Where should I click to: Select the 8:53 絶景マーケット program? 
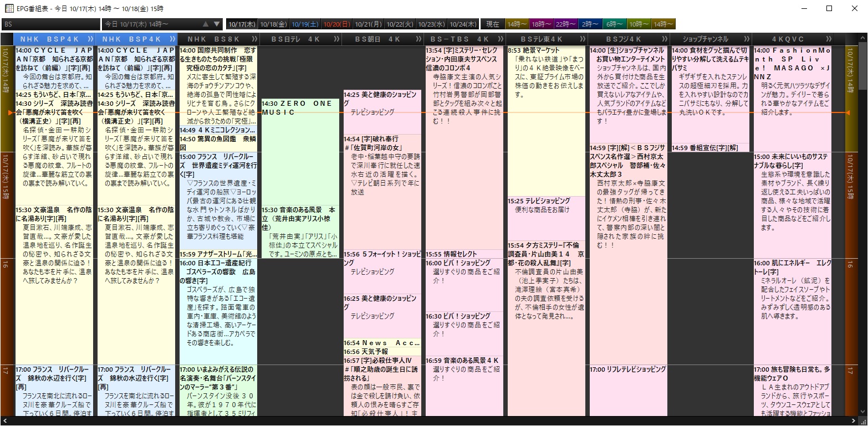tap(546, 121)
